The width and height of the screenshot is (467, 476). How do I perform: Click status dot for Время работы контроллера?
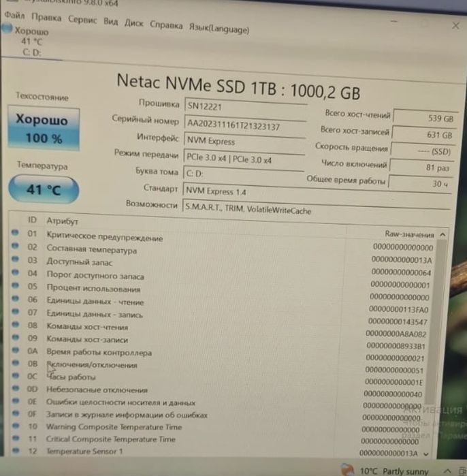tap(15, 350)
